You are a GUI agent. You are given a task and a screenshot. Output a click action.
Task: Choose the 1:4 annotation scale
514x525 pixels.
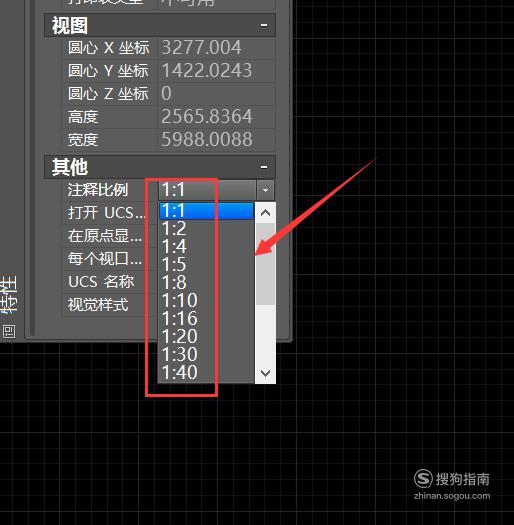point(206,246)
